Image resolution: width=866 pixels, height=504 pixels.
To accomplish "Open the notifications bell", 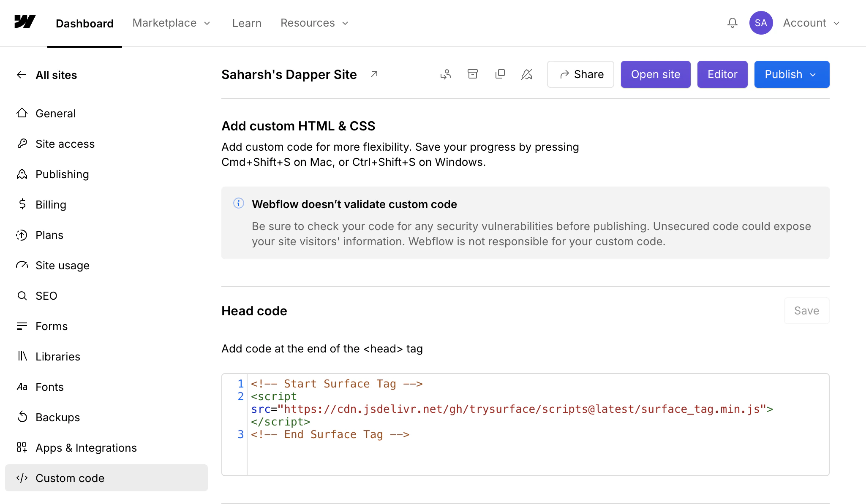I will pos(733,23).
